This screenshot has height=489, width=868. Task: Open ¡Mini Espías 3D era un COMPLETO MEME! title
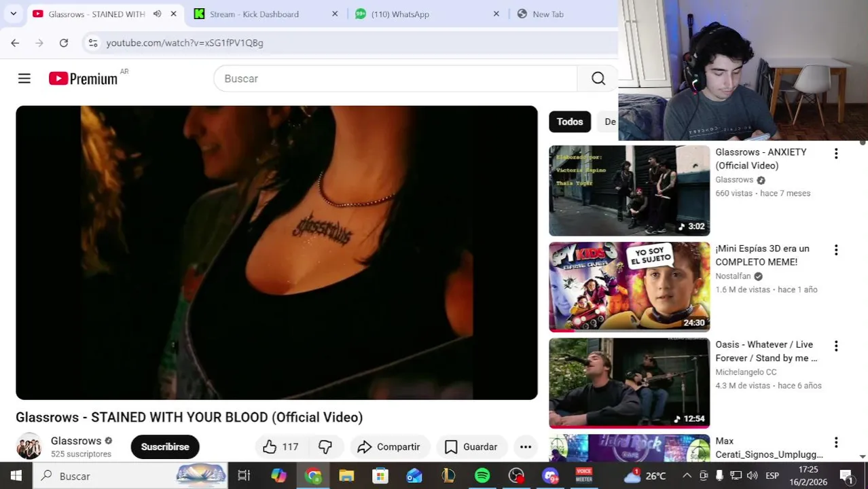(762, 255)
